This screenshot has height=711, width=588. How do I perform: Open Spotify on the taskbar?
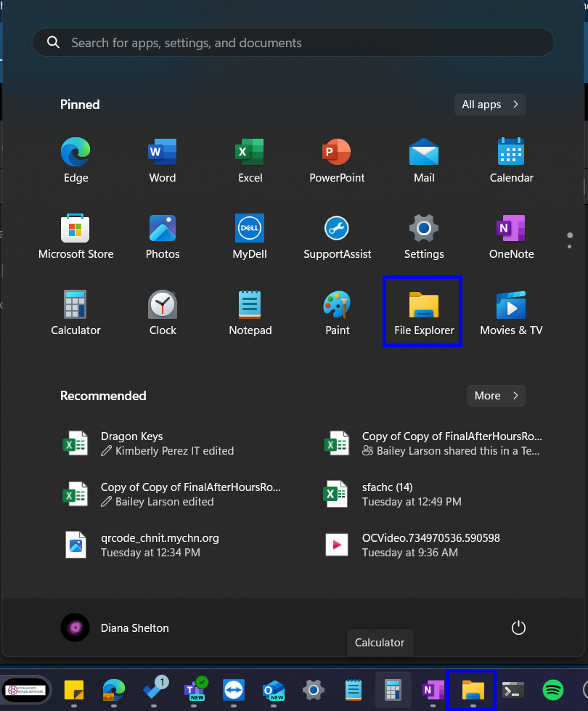[x=552, y=691]
